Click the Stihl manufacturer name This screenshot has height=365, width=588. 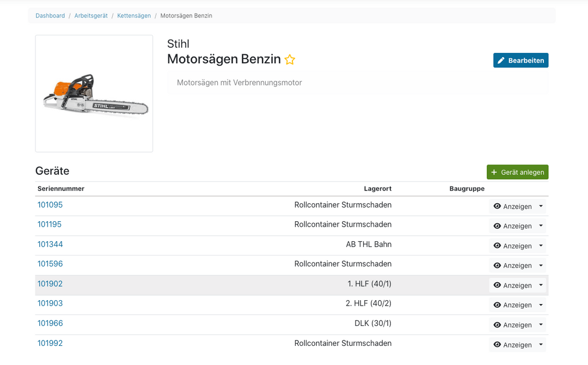point(178,44)
